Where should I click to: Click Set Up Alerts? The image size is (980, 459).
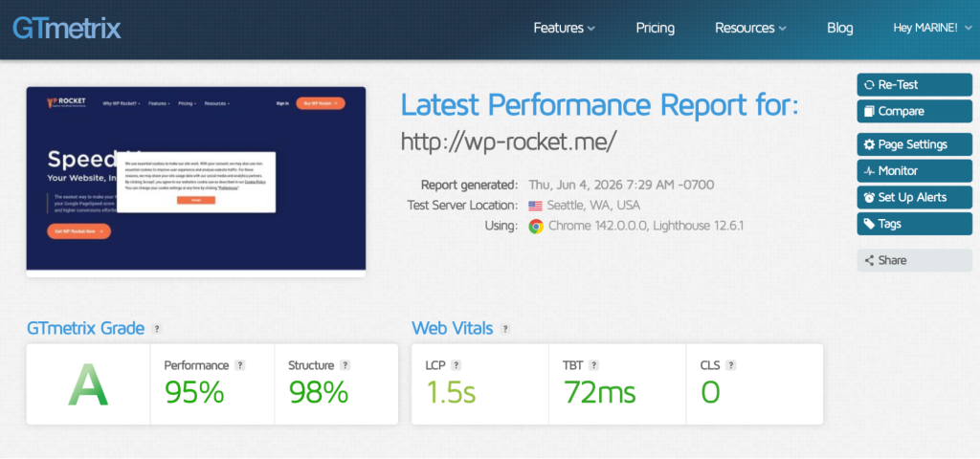(914, 197)
